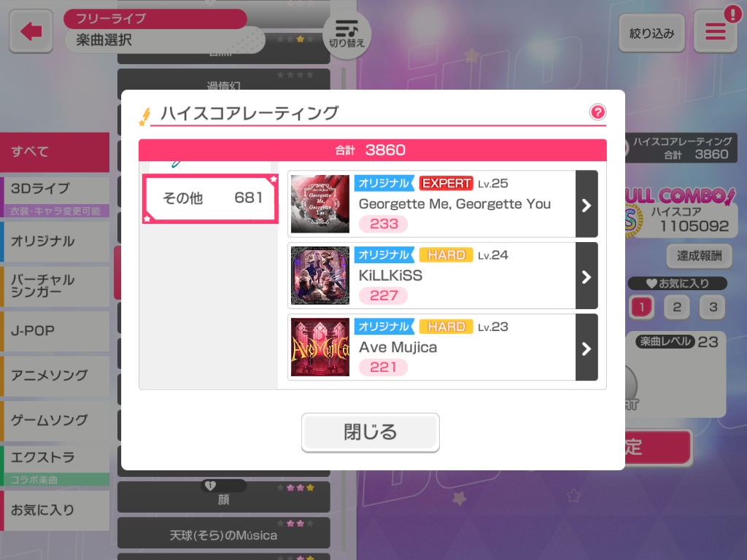Viewport: 747px width, 560px height.
Task: Click the 切り替え music list switch icon
Action: (x=347, y=34)
